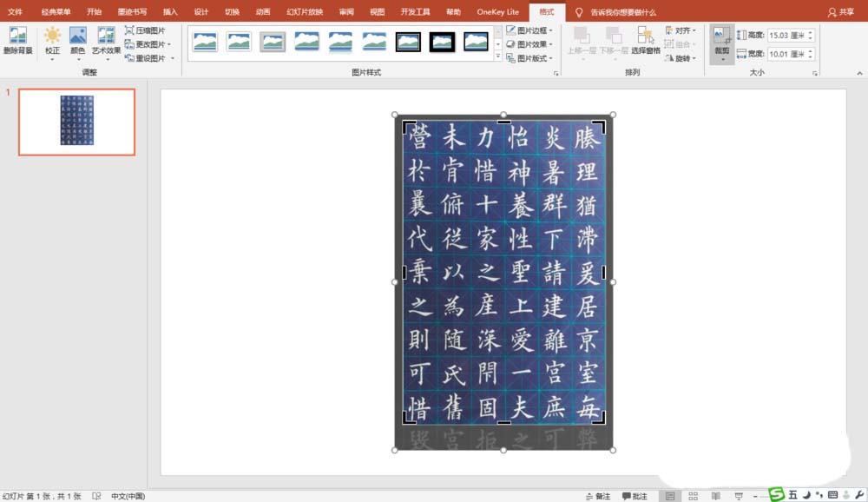Switch to the Home (开始) tab
The height and width of the screenshot is (502, 868).
(94, 11)
